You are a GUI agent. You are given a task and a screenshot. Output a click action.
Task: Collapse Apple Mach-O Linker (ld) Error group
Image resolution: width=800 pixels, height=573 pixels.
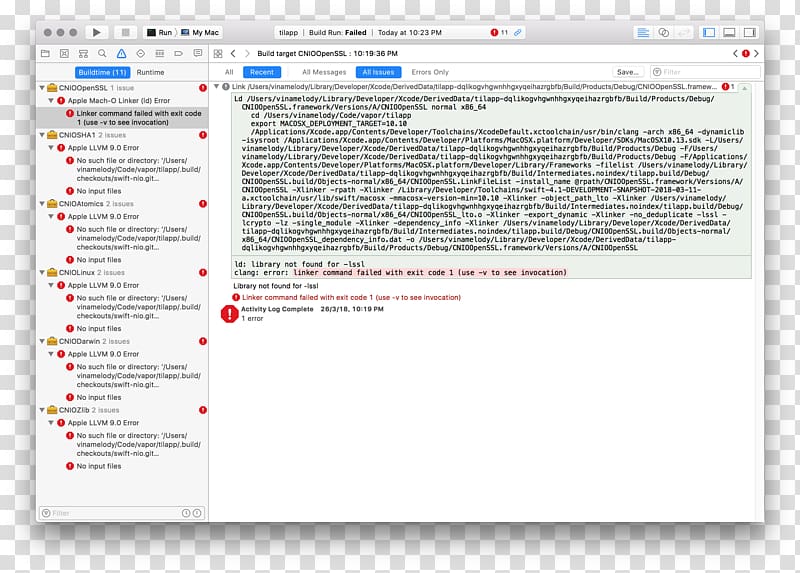coord(51,101)
